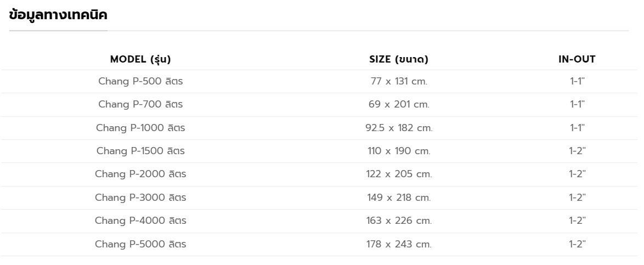Click the Chang P-1000 ลิตร model name
This screenshot has width=644, height=265.
140,128
